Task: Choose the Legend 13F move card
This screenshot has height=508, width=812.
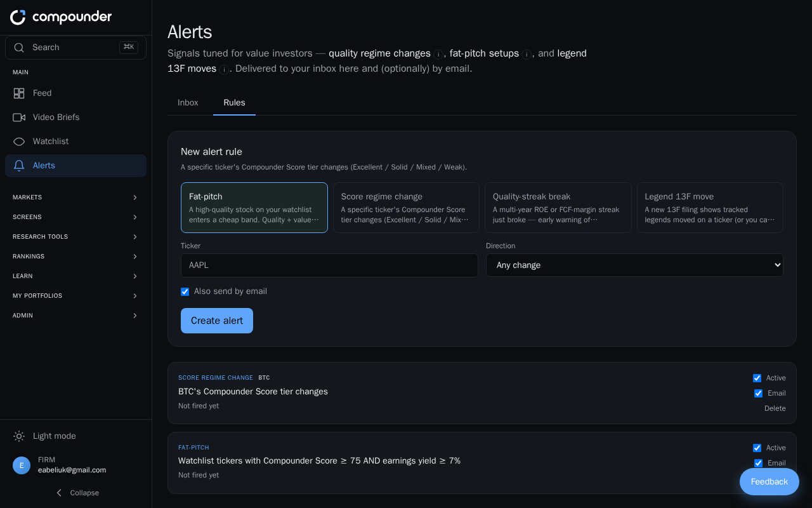Action: (x=710, y=208)
